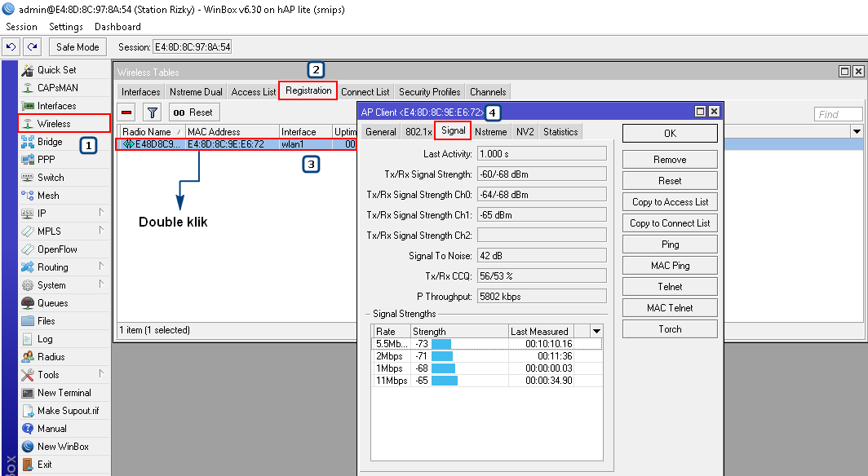Click the Undo arrow in toolbar
Screen dimensions: 868x476
click(x=11, y=47)
